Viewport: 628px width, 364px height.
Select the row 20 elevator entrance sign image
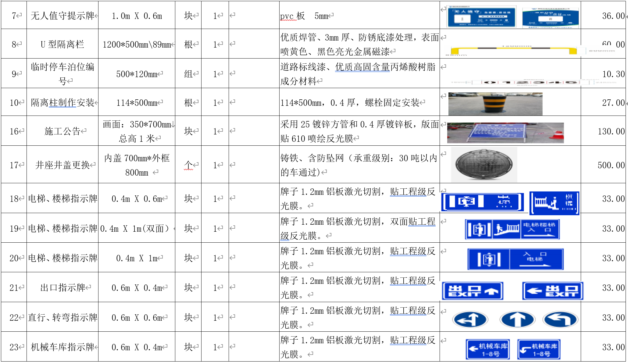pyautogui.click(x=515, y=259)
